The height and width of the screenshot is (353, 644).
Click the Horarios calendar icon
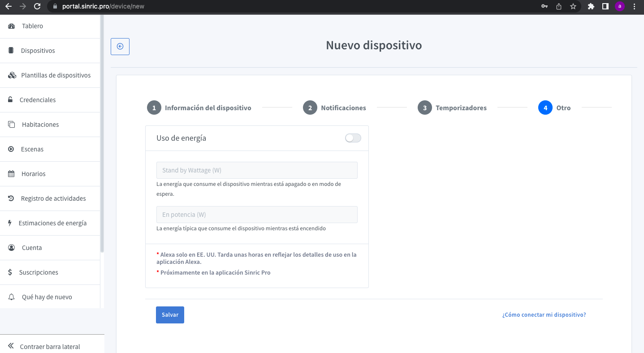click(x=11, y=174)
